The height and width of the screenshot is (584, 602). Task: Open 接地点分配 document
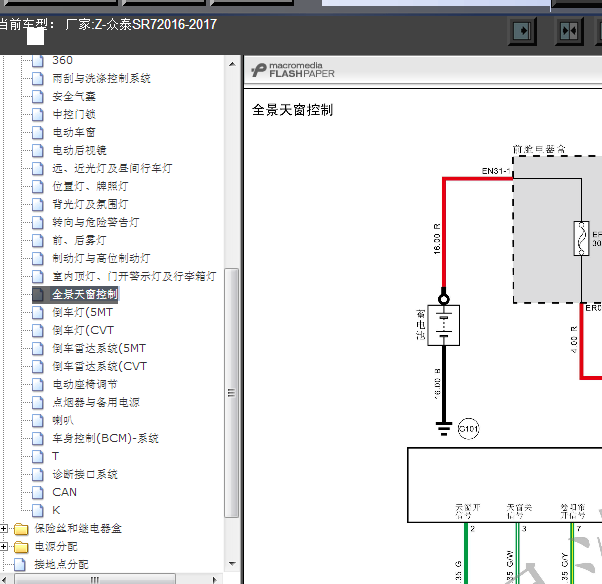(x=61, y=564)
